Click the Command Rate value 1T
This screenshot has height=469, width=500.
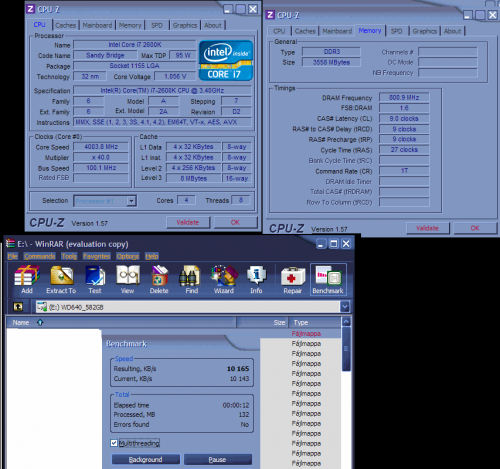click(404, 171)
